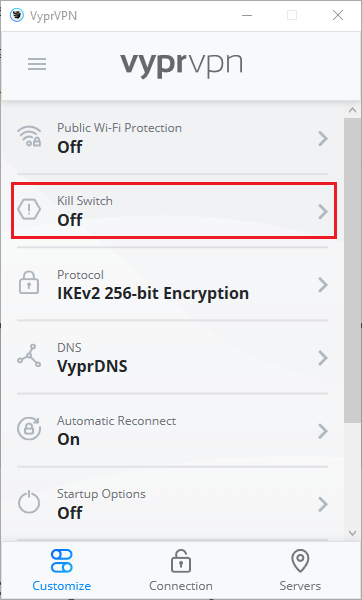Open Automatic Reconnect chevron arrow
This screenshot has height=600, width=362.
pyautogui.click(x=323, y=431)
